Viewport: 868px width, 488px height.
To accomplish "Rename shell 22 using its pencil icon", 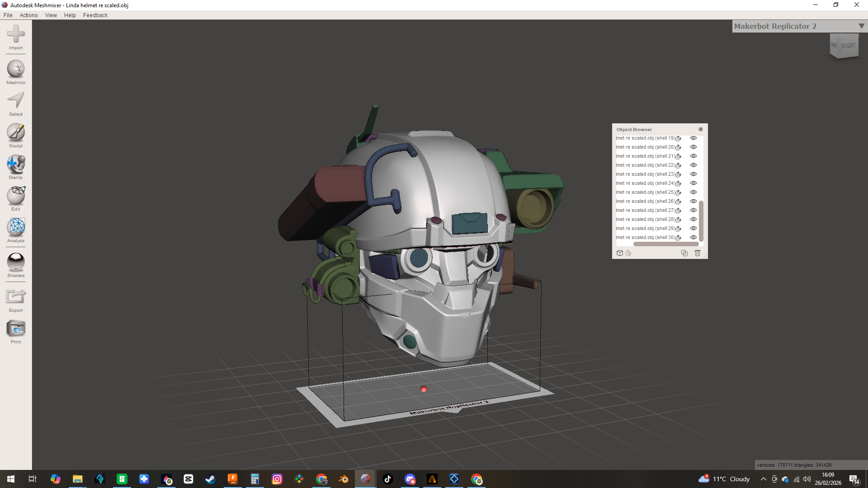I will pos(678,165).
